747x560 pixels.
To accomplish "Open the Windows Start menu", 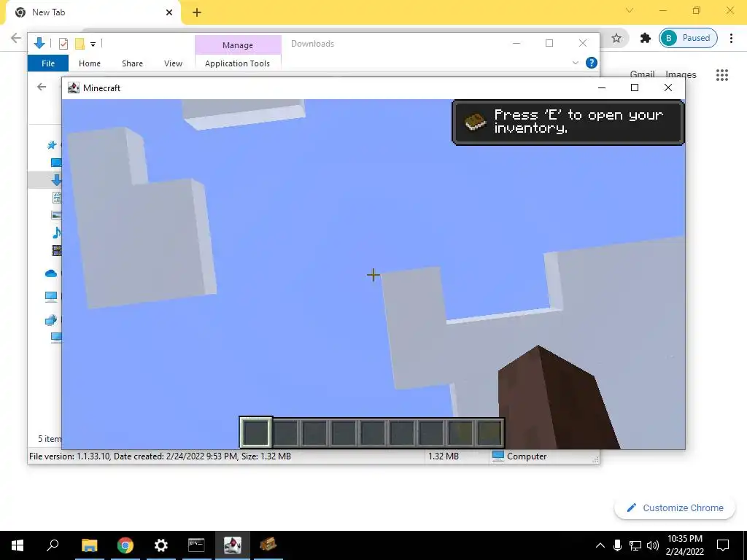I will click(18, 545).
